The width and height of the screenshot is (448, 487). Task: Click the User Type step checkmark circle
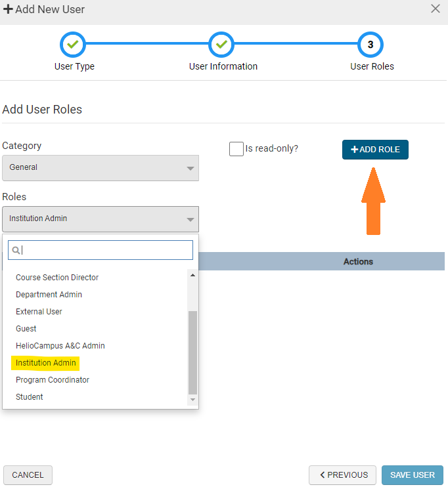(73, 45)
